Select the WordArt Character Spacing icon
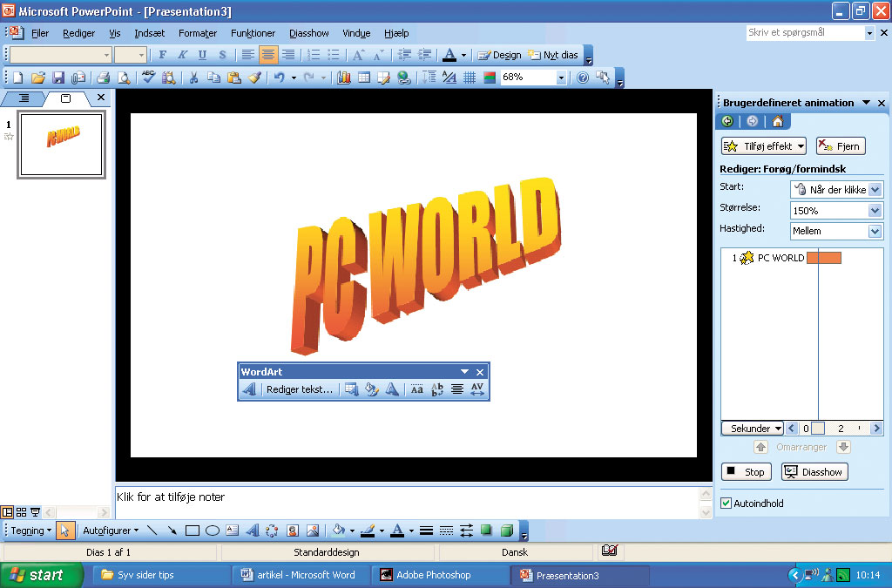892x588 pixels. click(x=477, y=389)
